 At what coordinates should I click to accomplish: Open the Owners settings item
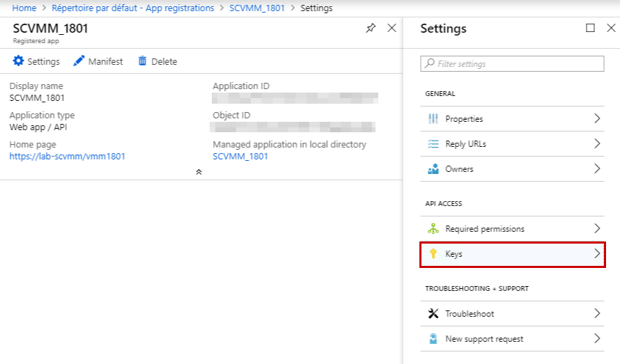(513, 168)
